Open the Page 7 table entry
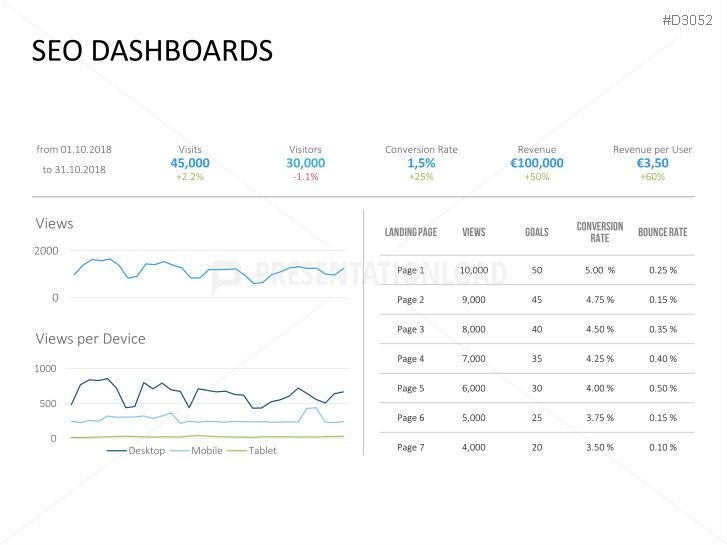 [x=411, y=447]
